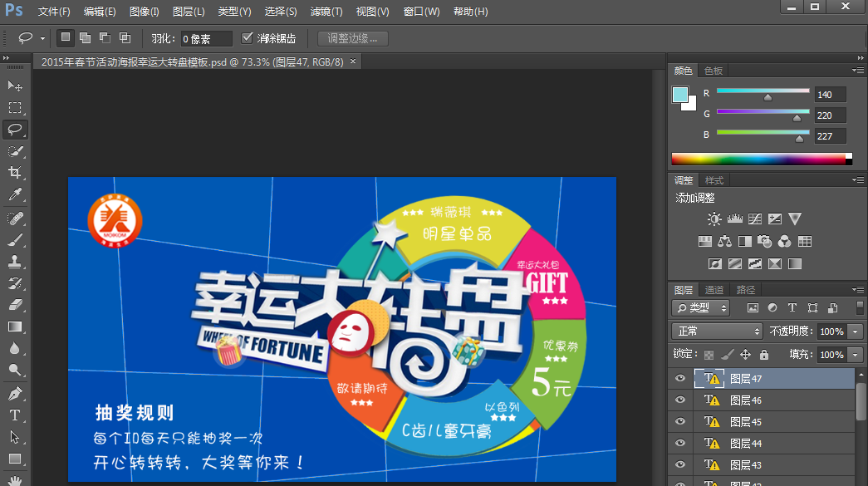Viewport: 868px width, 486px height.
Task: Hide layer 图层 45
Action: click(x=680, y=422)
